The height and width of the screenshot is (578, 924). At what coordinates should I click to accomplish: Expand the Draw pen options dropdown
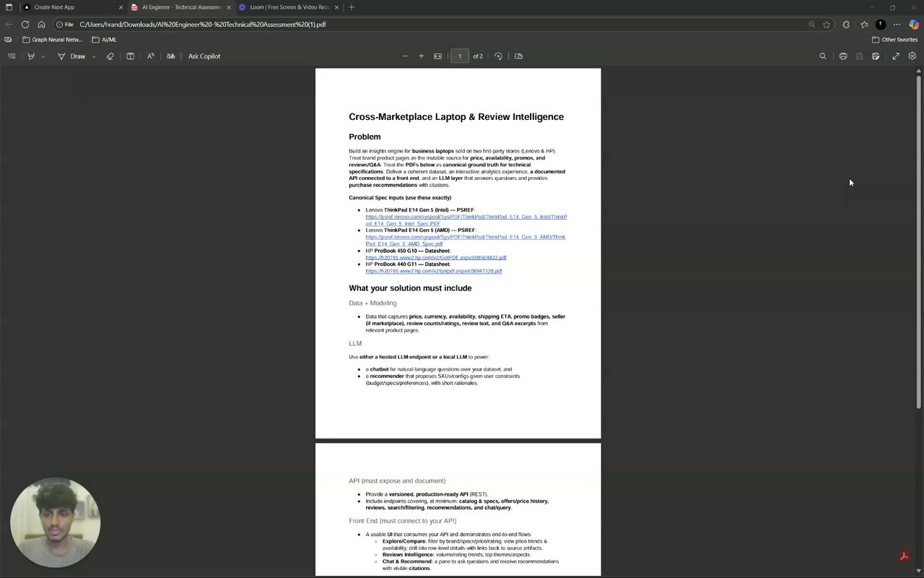coord(94,56)
